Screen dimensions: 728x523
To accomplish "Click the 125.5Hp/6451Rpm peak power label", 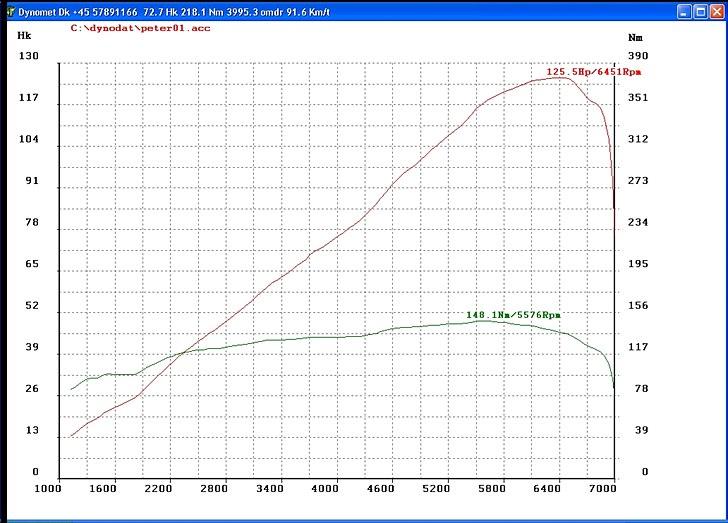I will click(593, 72).
